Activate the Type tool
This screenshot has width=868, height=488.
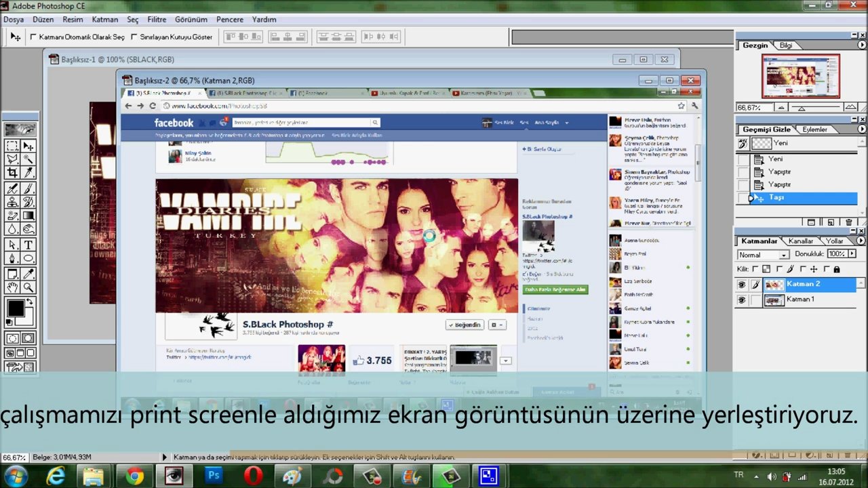coord(28,245)
